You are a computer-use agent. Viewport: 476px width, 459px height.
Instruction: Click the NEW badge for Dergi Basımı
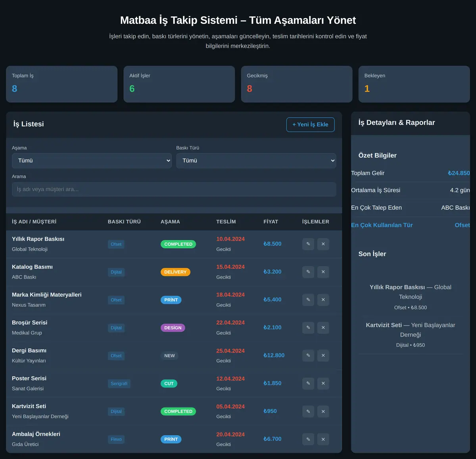coord(170,356)
